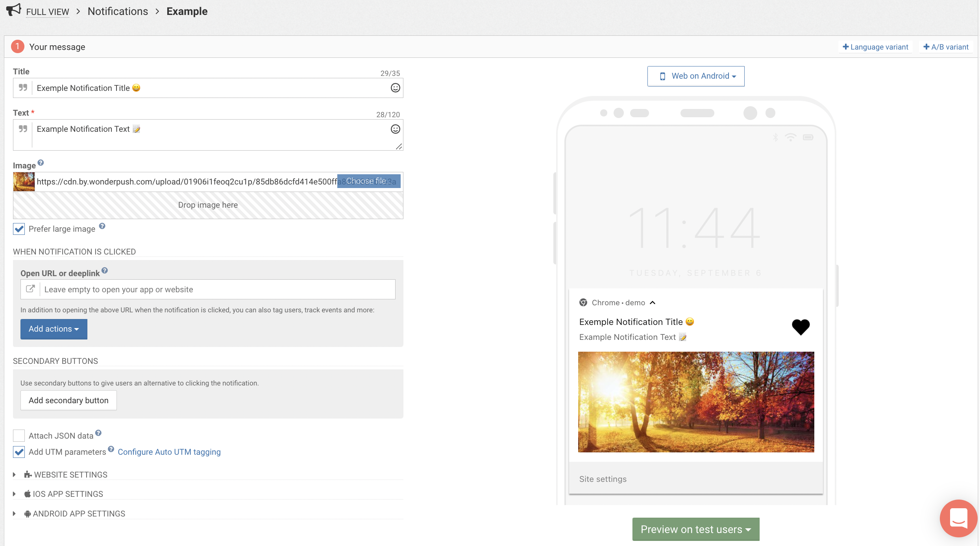Click the Configure Auto UTM tagging link
The image size is (980, 546).
169,452
